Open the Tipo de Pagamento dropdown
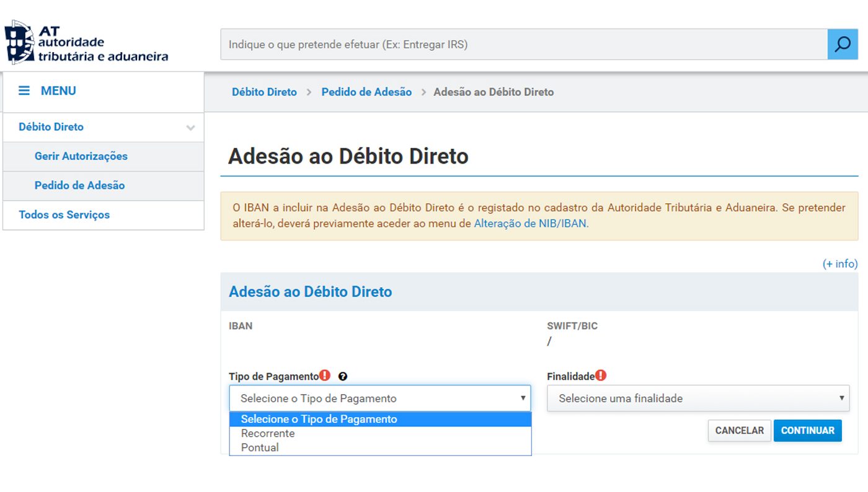Viewport: 868px width, 492px height. 380,398
